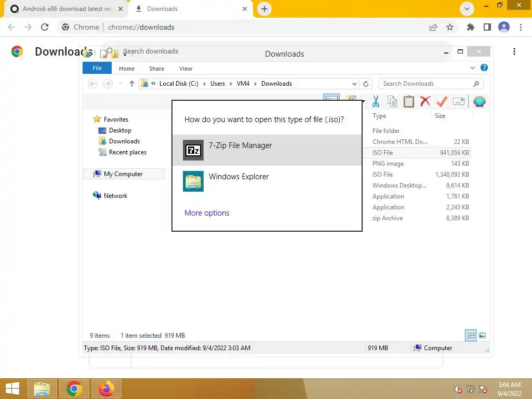Click the Search Downloads field in Explorer
The height and width of the screenshot is (399, 532).
click(x=431, y=84)
